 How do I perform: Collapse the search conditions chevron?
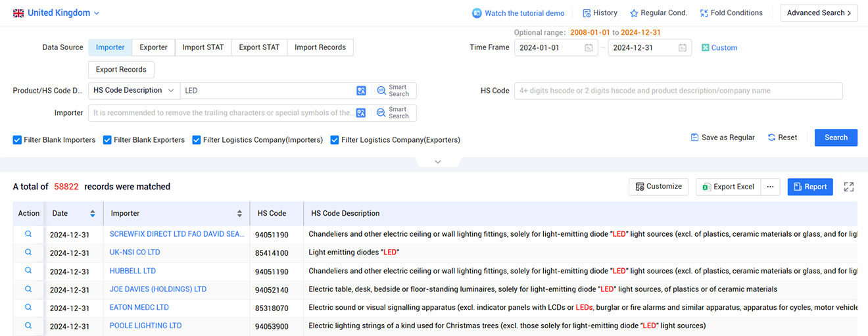tap(438, 162)
